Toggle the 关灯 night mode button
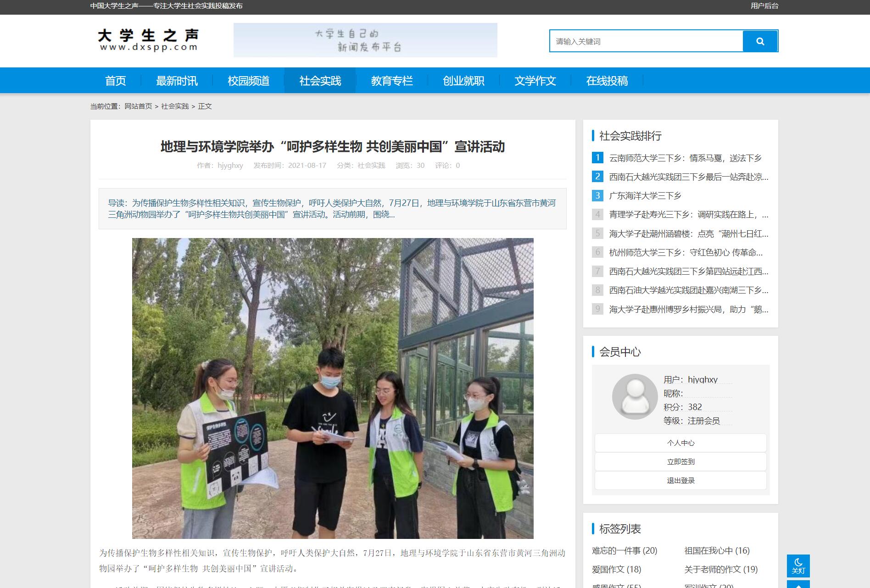Image resolution: width=870 pixels, height=588 pixels. (798, 566)
